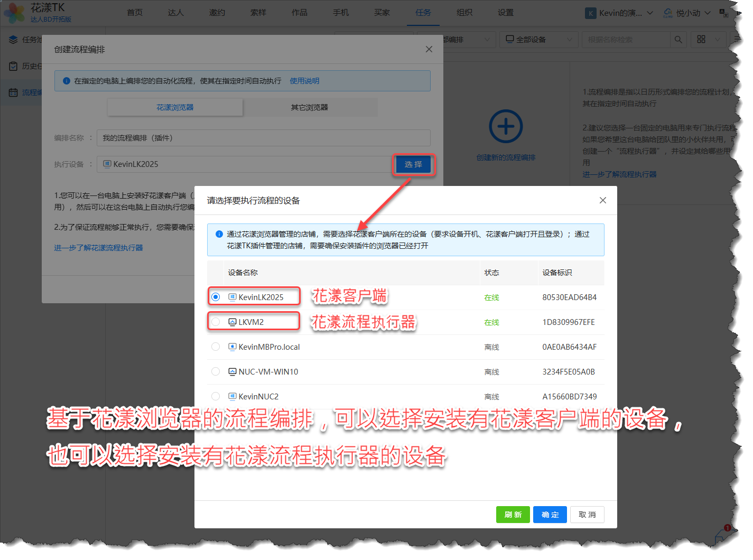Confirm selection with the 确定 button
This screenshot has width=753, height=560.
tap(550, 515)
